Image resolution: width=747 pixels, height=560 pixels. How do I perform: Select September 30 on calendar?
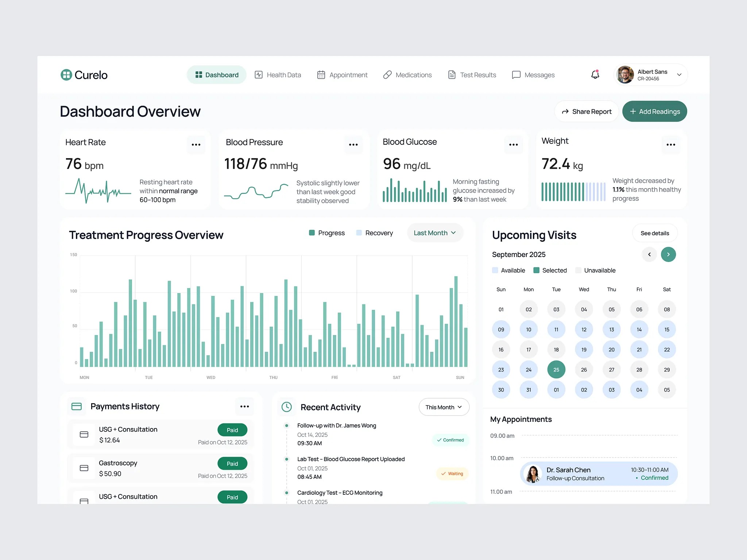(x=501, y=390)
